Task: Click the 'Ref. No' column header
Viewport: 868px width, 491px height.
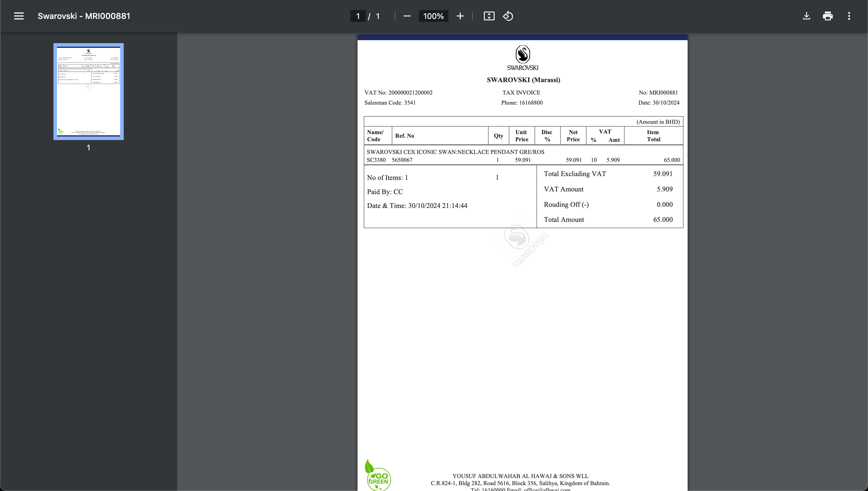Action: pyautogui.click(x=404, y=136)
